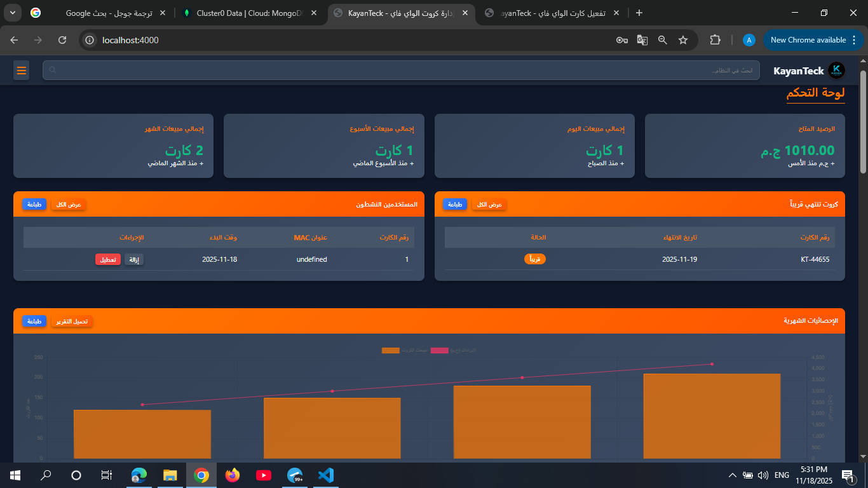The height and width of the screenshot is (488, 868).
Task: Show hidden system tray icons
Action: [x=732, y=475]
